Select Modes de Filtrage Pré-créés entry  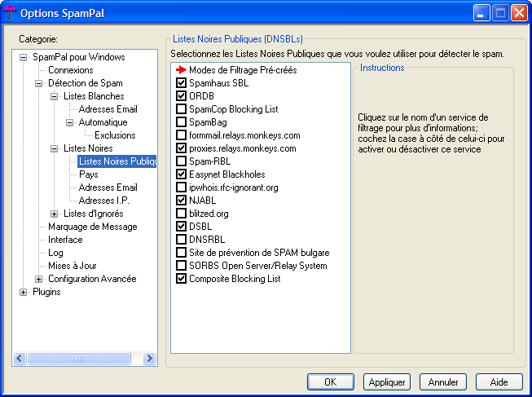click(x=243, y=70)
